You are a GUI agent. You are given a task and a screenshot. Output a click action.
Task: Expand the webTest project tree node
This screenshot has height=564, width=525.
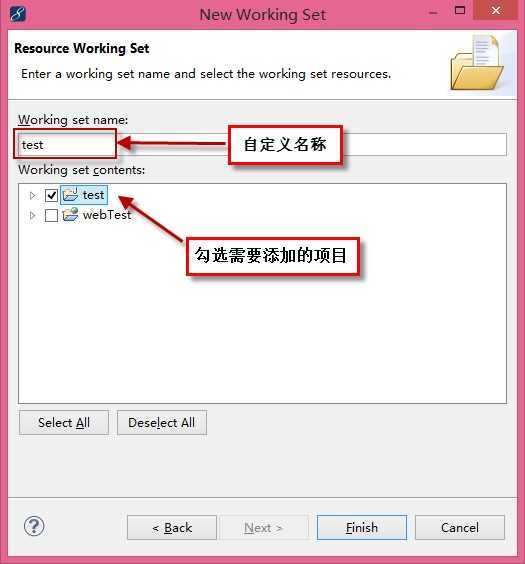(x=32, y=215)
